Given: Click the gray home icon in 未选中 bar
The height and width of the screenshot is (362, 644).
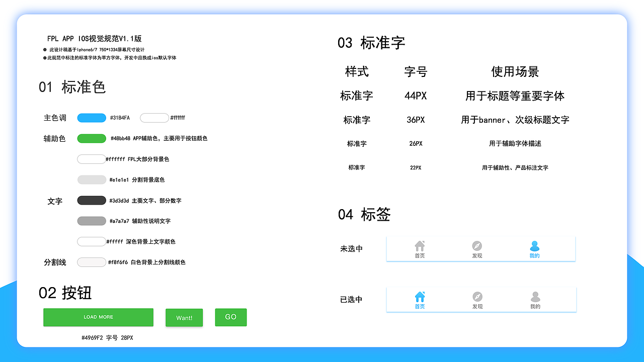Looking at the screenshot, I should (x=420, y=246).
